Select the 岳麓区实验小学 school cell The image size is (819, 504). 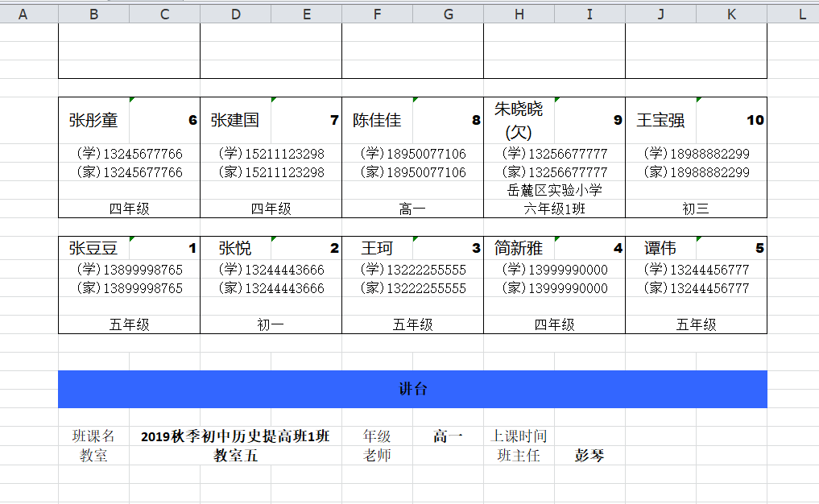point(554,190)
